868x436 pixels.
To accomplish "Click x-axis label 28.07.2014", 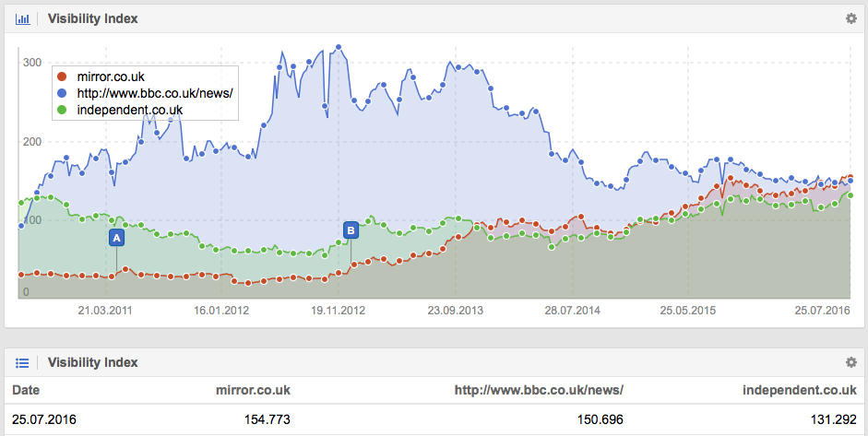I will click(573, 311).
